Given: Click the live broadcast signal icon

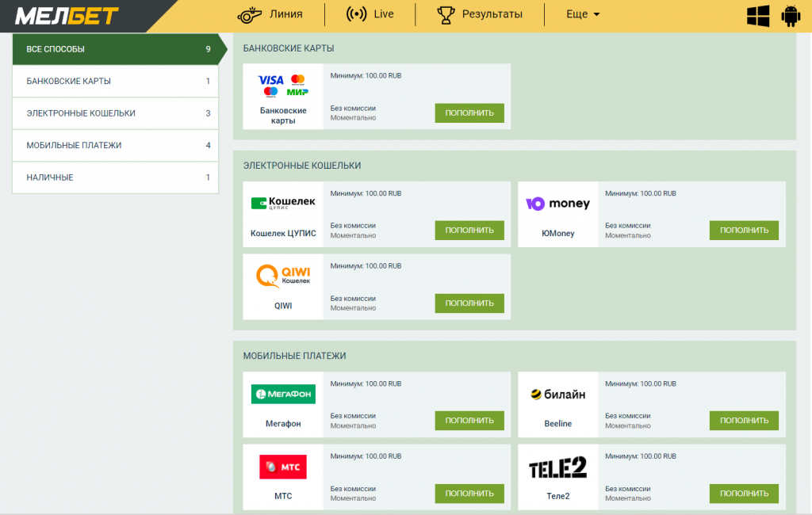Looking at the screenshot, I should pyautogui.click(x=356, y=14).
